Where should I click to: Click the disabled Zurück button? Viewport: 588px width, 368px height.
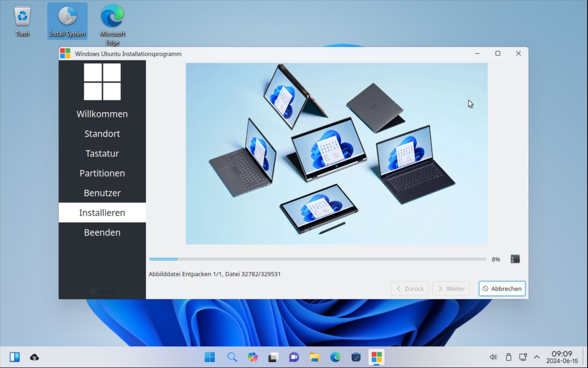click(410, 289)
